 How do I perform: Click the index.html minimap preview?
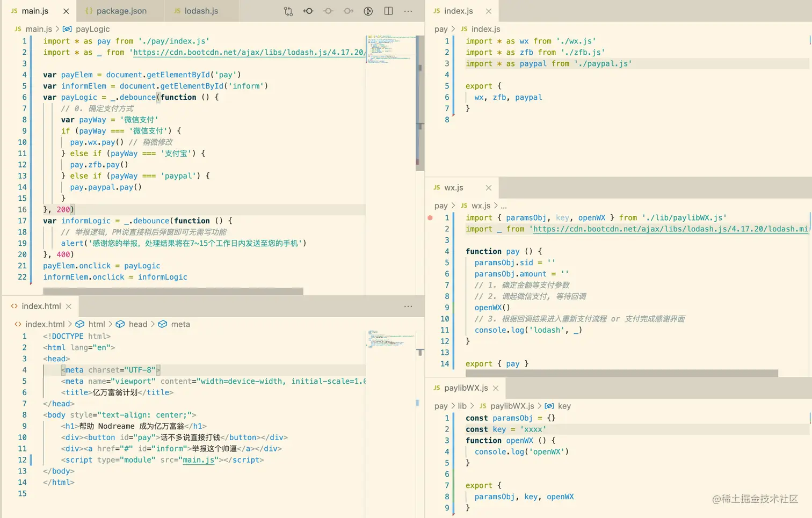coord(391,339)
